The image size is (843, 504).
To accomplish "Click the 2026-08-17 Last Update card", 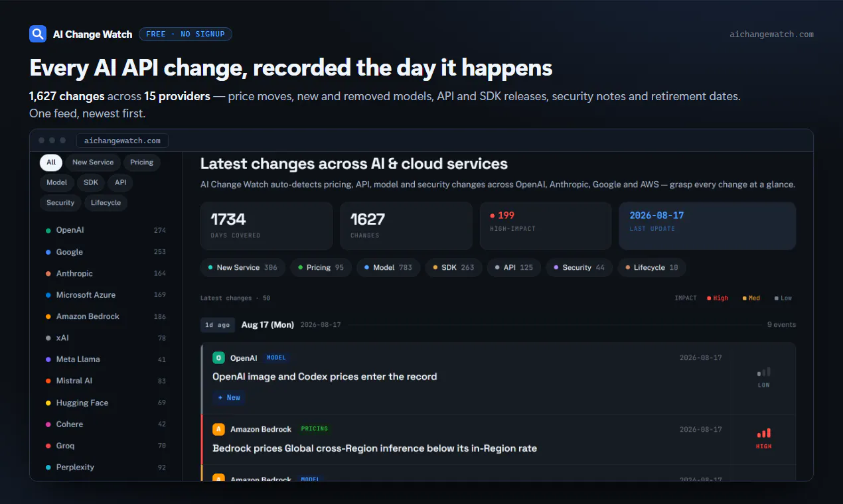I will (x=708, y=226).
